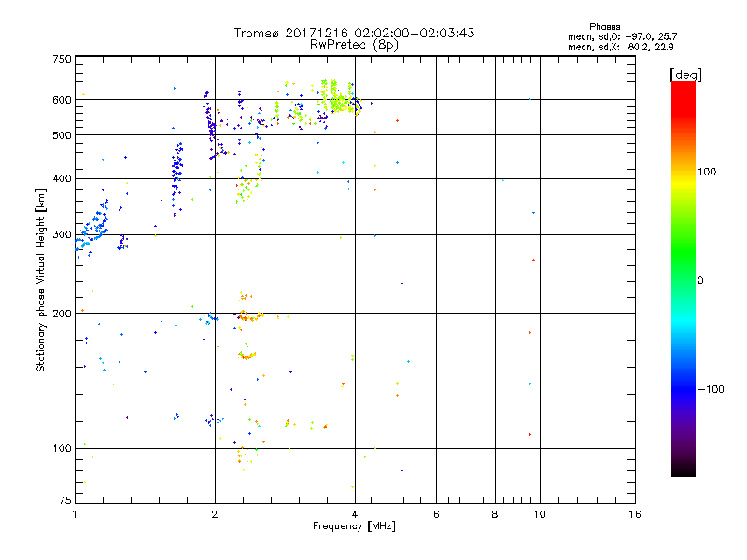Click the orange echo cluster at 200 km
This screenshot has height=560, width=747.
(248, 316)
